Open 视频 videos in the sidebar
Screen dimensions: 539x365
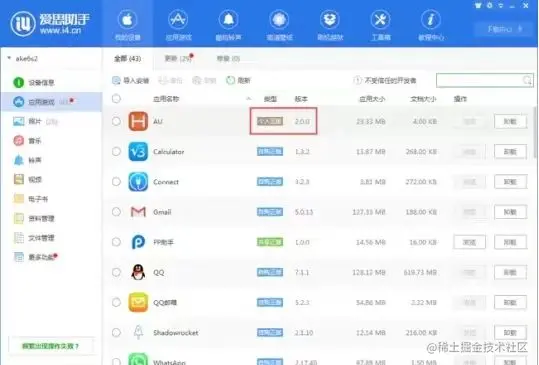pos(28,179)
